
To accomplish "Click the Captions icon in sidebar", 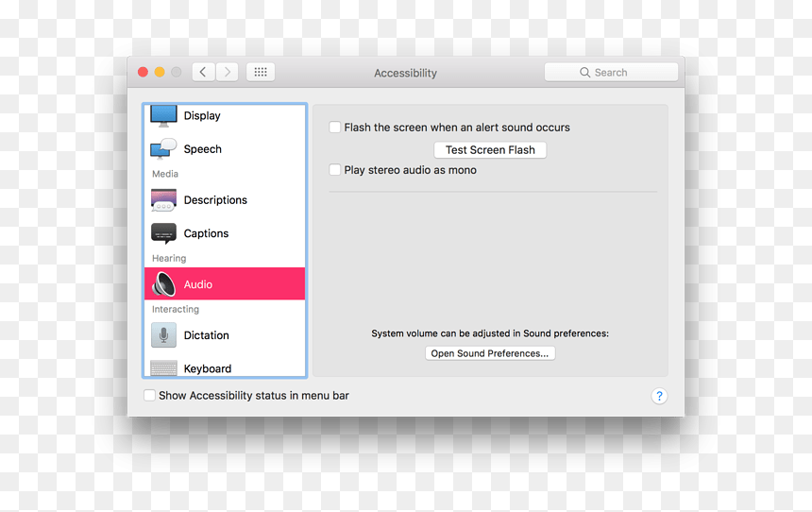I will [163, 233].
